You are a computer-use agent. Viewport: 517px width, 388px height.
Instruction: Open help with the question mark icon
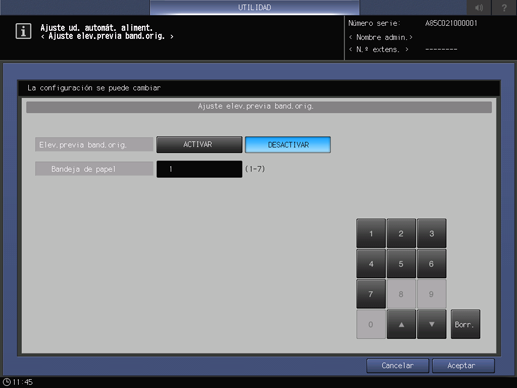pyautogui.click(x=504, y=7)
